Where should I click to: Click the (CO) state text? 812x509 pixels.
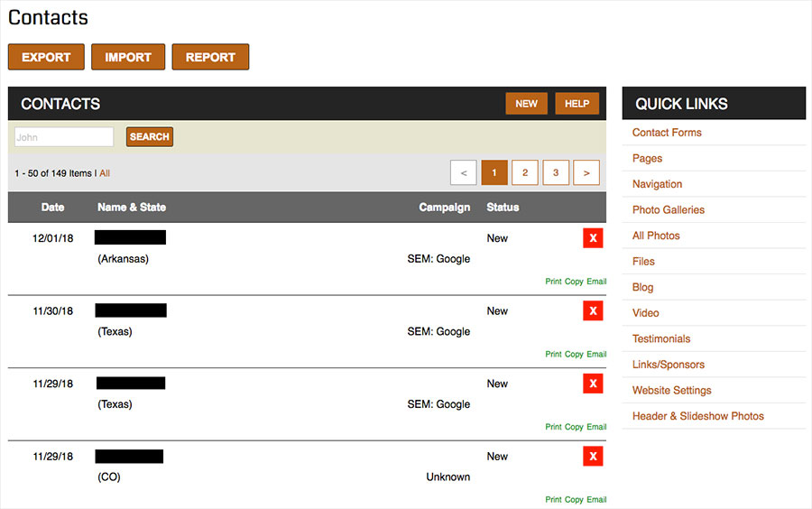pos(109,477)
